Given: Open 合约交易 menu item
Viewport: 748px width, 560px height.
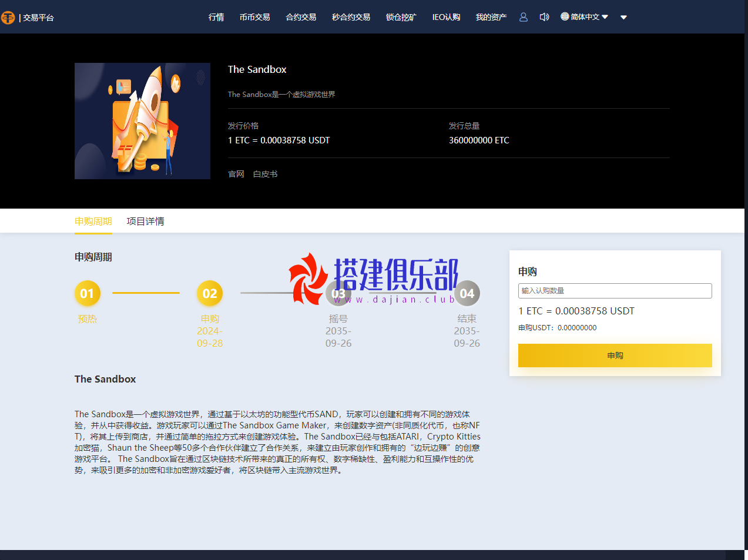Looking at the screenshot, I should pos(301,17).
